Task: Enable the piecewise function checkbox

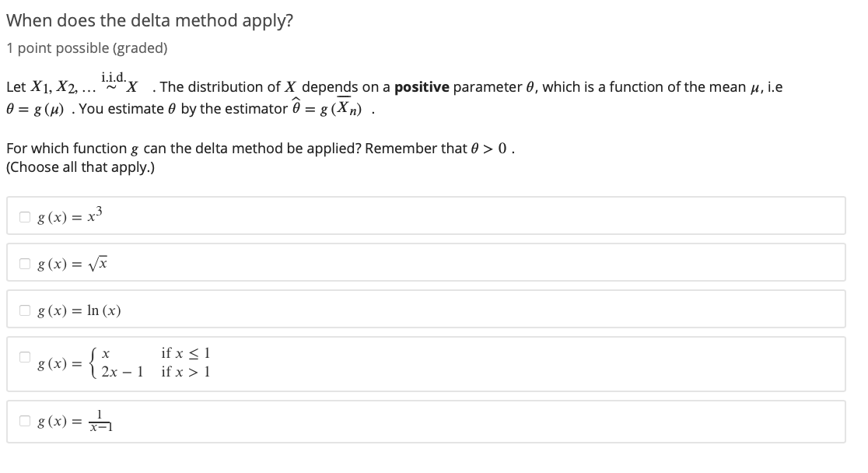Action: [x=25, y=356]
